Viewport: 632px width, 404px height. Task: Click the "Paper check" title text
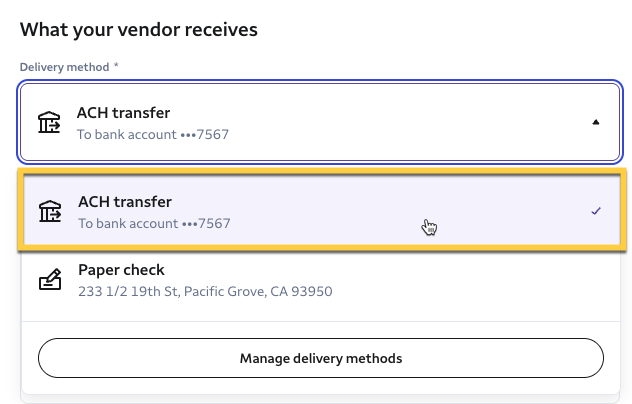pos(121,270)
